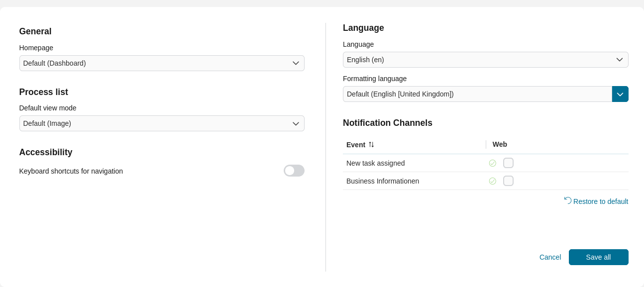644x287 pixels.
Task: Open the dropdown showing English (en)
Action: [478, 60]
